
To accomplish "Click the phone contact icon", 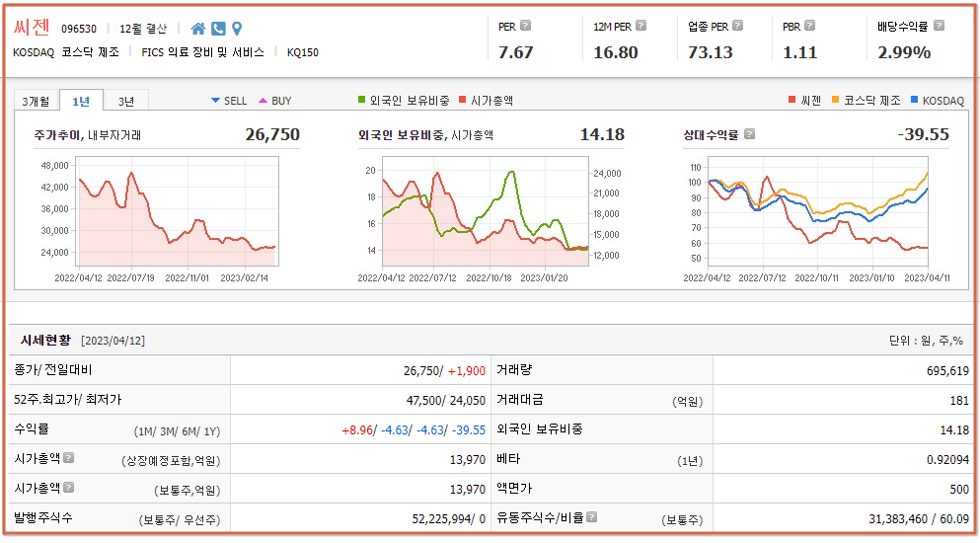I will [218, 29].
